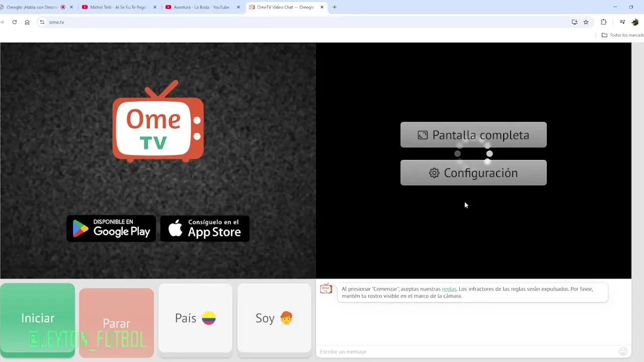Open the browser extensions puzzle icon
The height and width of the screenshot is (362, 644).
[x=604, y=22]
